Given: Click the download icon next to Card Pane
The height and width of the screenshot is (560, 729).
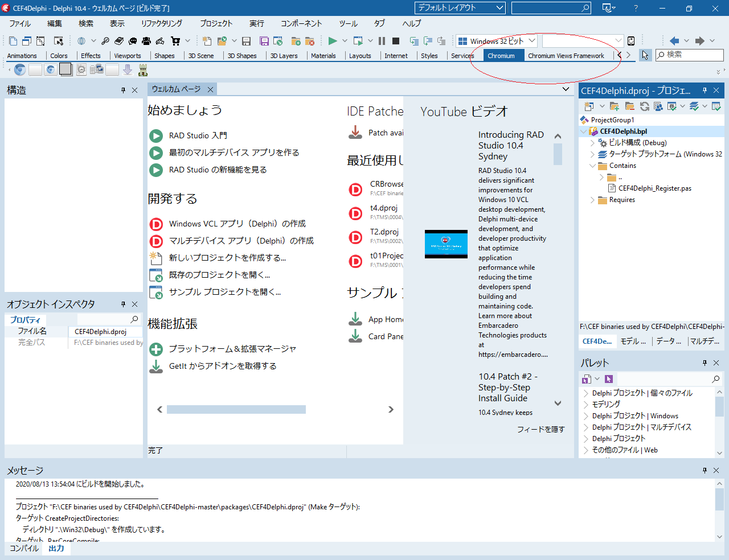Looking at the screenshot, I should [x=355, y=336].
